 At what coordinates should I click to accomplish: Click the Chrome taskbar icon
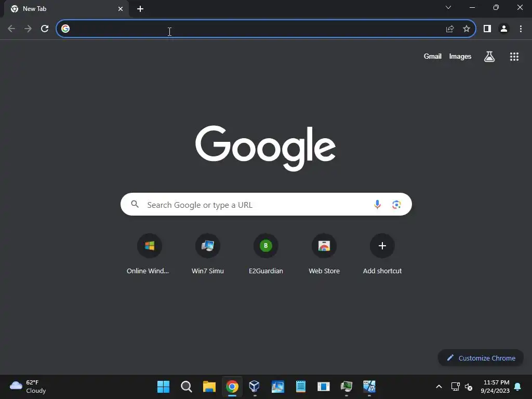(x=232, y=387)
